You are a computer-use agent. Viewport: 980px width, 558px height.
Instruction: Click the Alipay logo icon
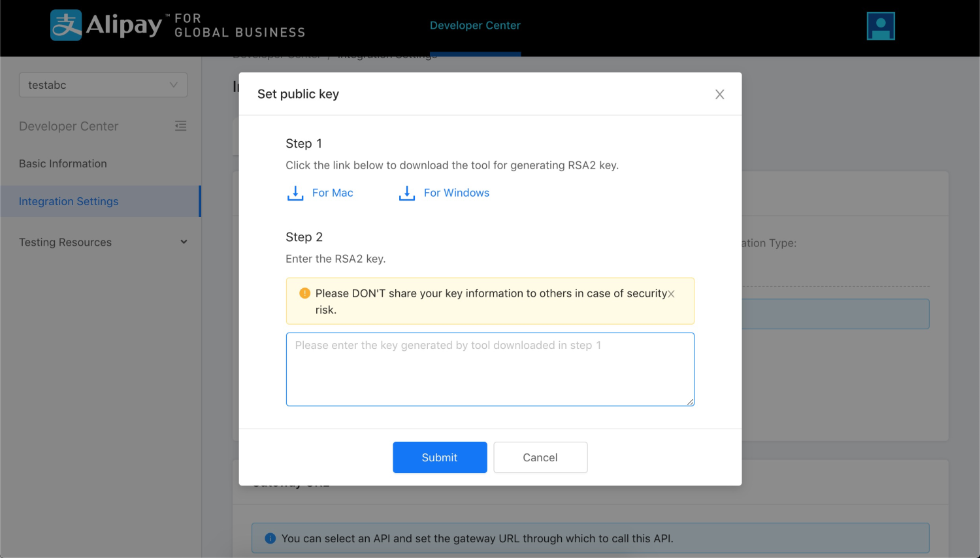(66, 25)
